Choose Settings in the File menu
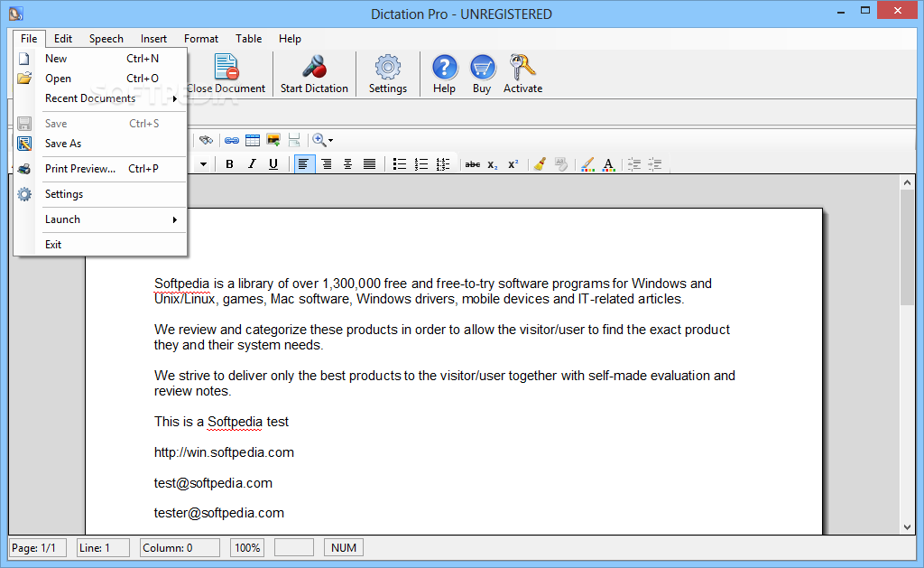 coord(100,194)
